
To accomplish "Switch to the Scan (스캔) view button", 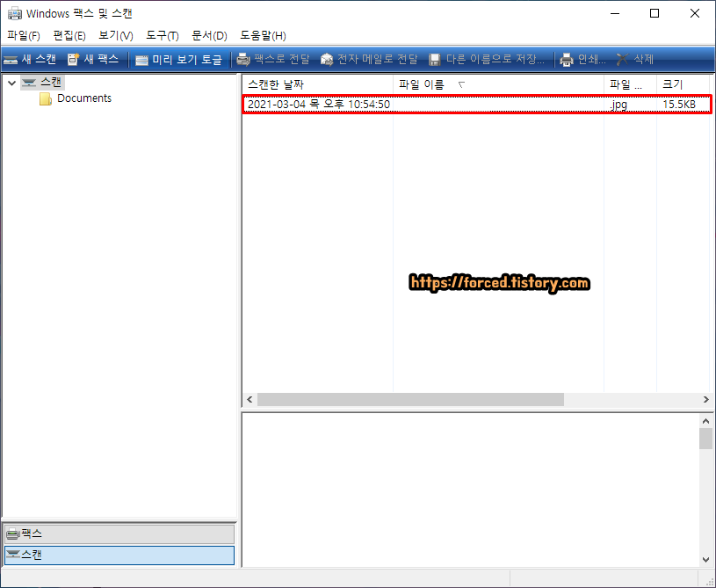I will pyautogui.click(x=119, y=555).
